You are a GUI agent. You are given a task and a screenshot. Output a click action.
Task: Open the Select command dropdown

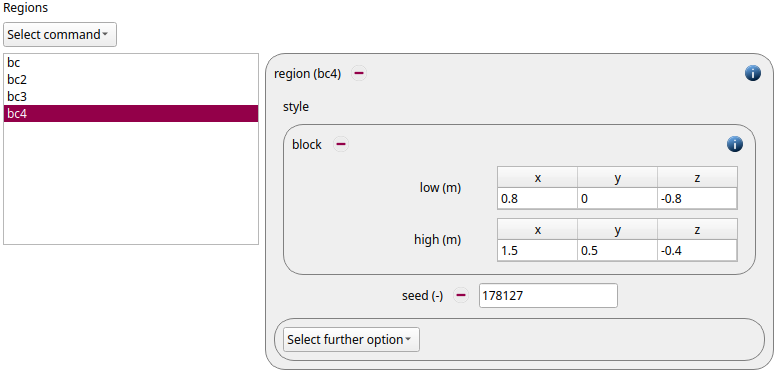tap(60, 35)
